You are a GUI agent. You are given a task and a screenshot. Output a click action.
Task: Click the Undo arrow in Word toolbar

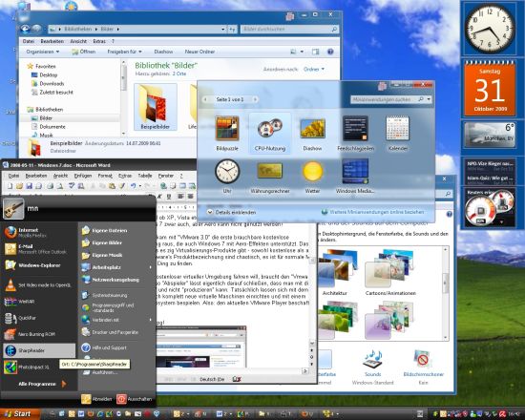[134, 186]
